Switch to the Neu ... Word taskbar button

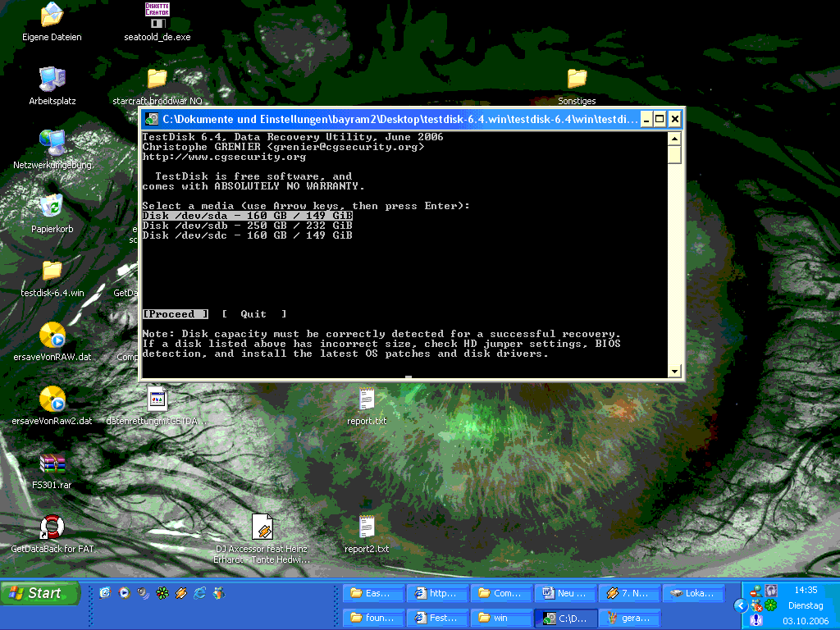[566, 593]
